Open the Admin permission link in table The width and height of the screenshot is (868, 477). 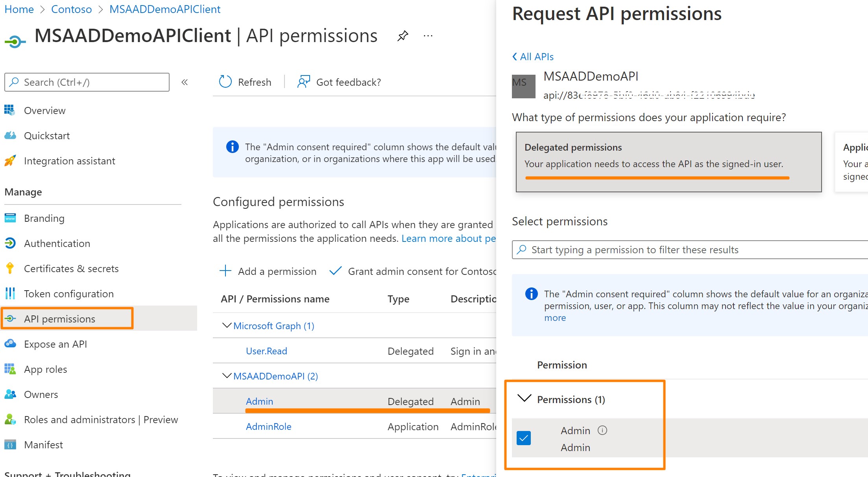click(x=259, y=401)
